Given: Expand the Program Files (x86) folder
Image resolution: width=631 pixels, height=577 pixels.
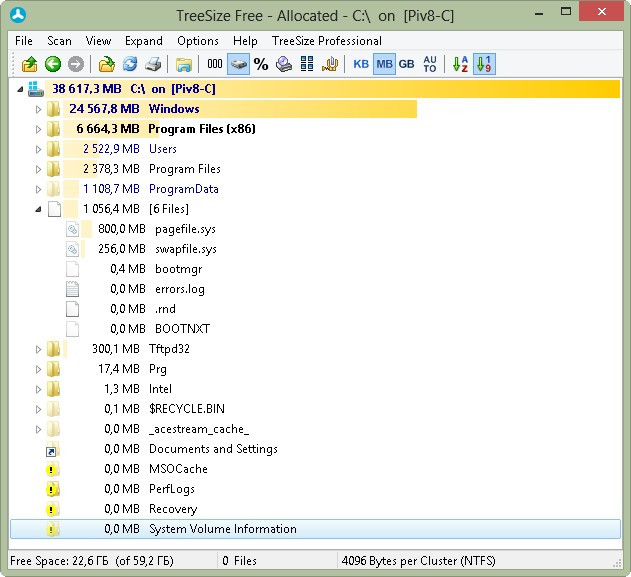Looking at the screenshot, I should click(38, 129).
